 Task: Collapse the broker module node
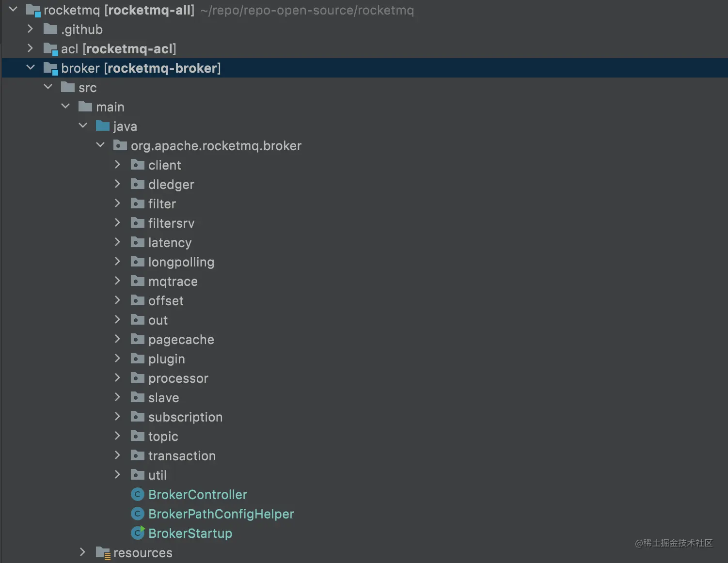pos(31,68)
